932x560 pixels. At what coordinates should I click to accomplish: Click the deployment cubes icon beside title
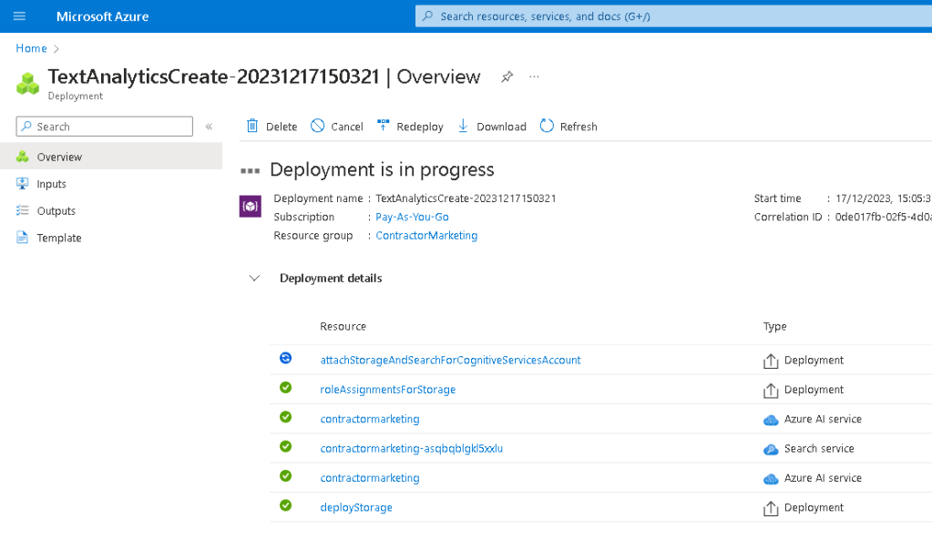coord(27,83)
